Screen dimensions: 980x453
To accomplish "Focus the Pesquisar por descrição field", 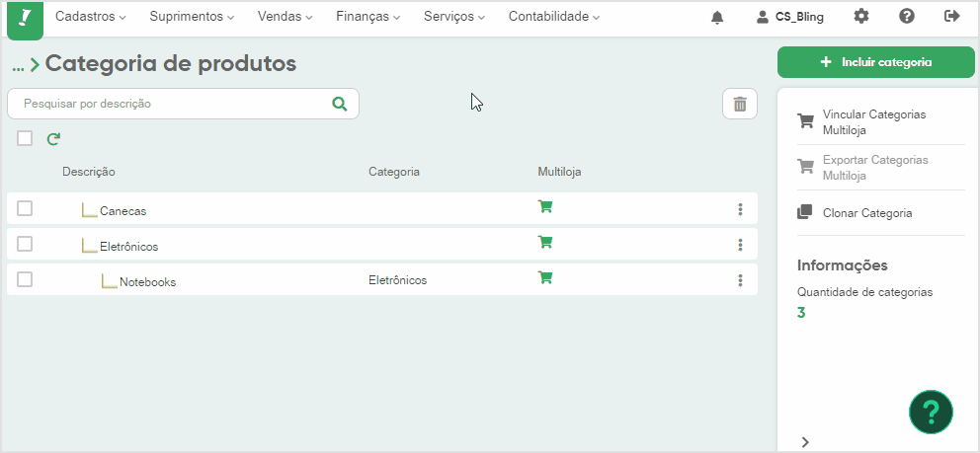I will (183, 104).
